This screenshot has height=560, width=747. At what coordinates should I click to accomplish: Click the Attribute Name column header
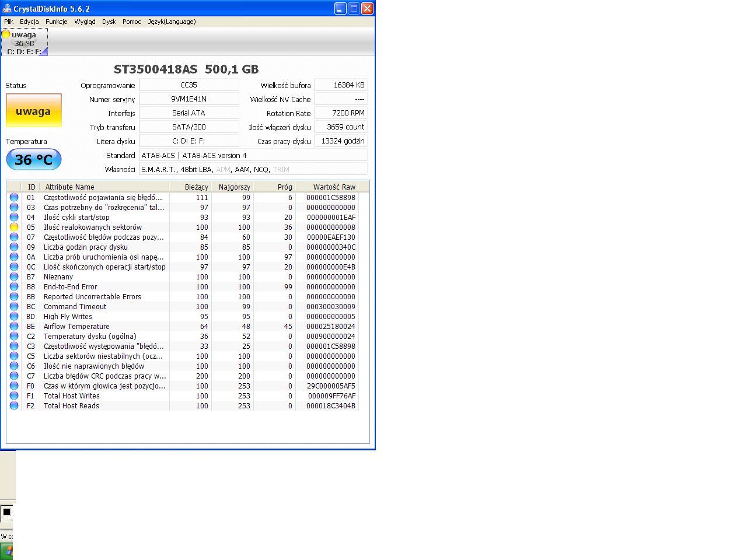[x=104, y=187]
